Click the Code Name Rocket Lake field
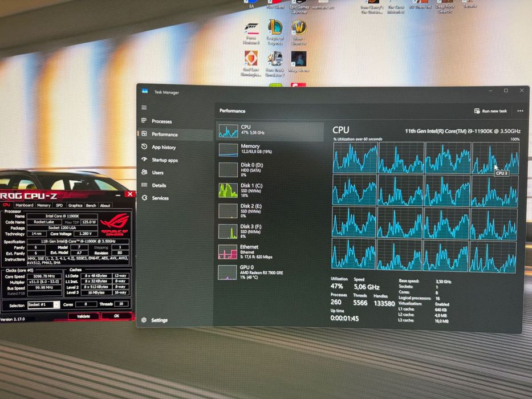This screenshot has height=399, width=532. pyautogui.click(x=44, y=222)
